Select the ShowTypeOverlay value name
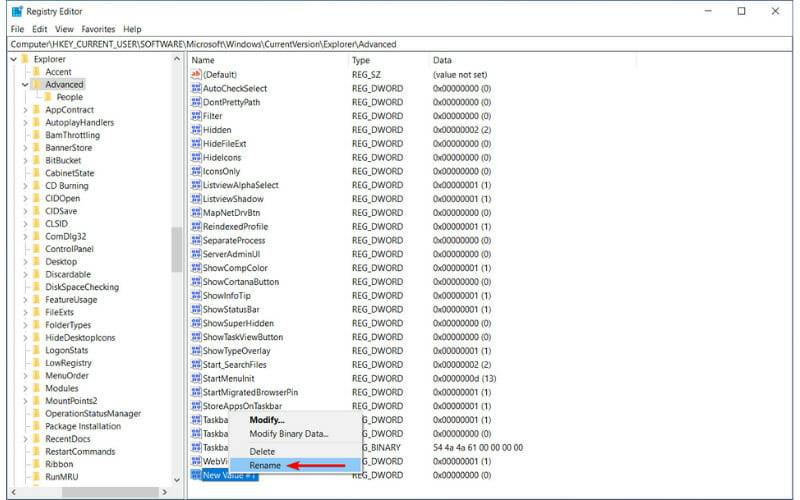This screenshot has height=500, width=800. click(x=237, y=351)
